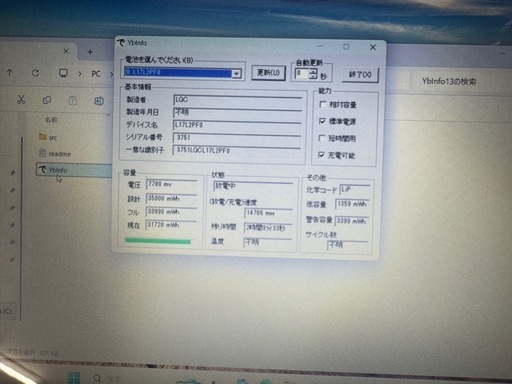The height and width of the screenshot is (384, 512).
Task: Click the 終了(X) exit button
Action: (360, 74)
